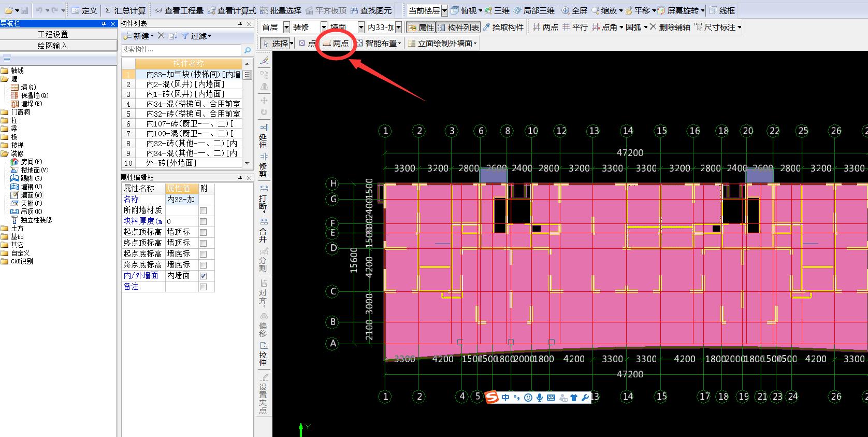The height and width of the screenshot is (437, 868).
Task: Click the 修剪 trim tool
Action: click(264, 165)
